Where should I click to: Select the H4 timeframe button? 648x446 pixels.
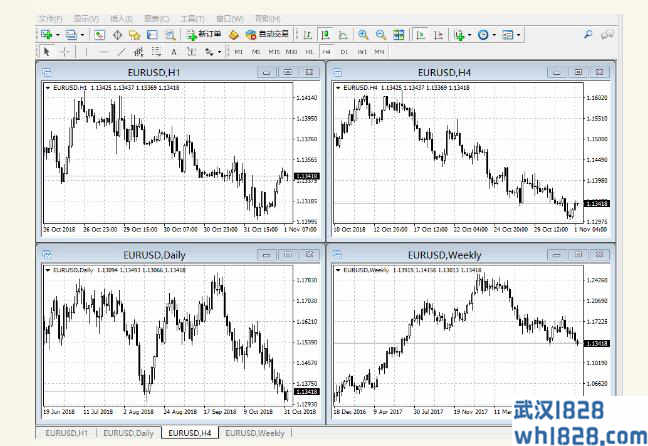click(x=326, y=51)
